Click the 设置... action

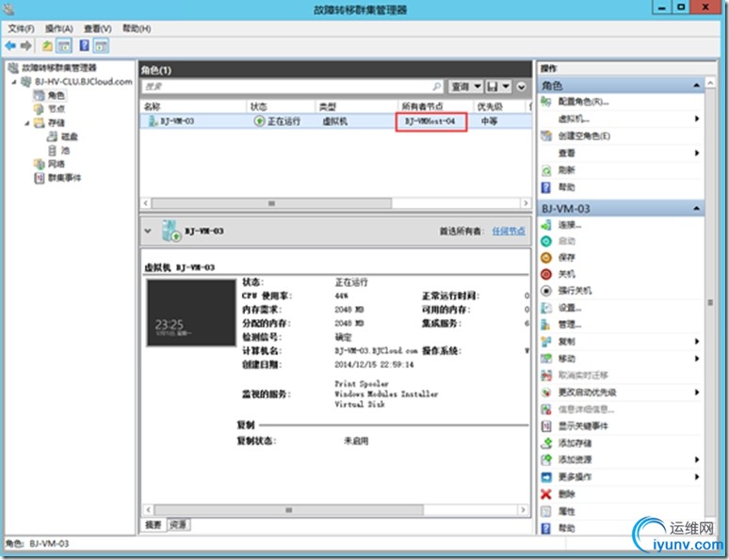(570, 308)
